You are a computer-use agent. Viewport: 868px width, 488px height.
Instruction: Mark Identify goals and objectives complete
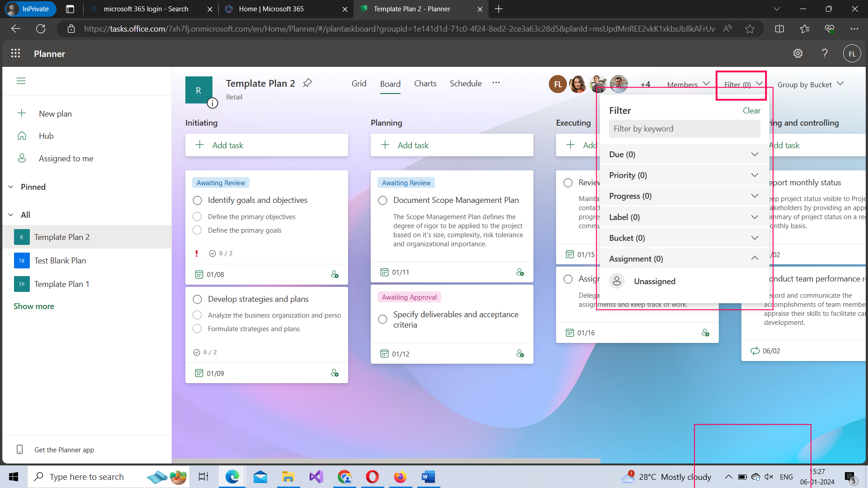tap(197, 200)
